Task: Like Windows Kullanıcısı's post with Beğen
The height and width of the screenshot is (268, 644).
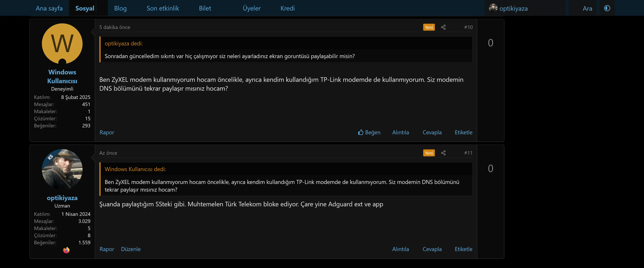Action: (x=369, y=132)
